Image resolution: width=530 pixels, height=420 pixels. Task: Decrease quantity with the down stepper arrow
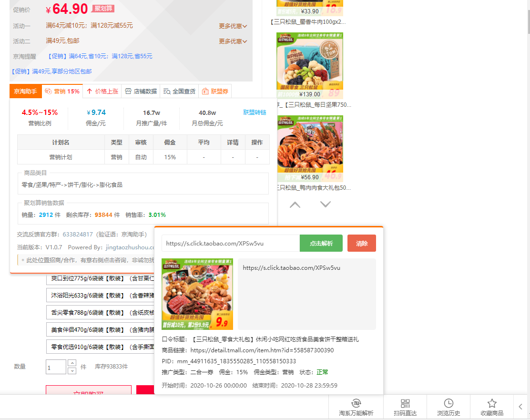point(72,370)
